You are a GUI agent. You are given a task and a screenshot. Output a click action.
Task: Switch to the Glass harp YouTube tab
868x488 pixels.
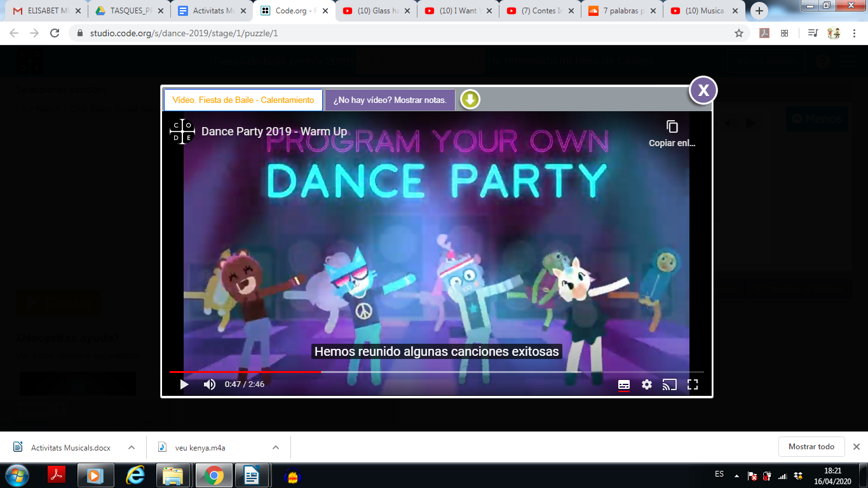tap(376, 11)
